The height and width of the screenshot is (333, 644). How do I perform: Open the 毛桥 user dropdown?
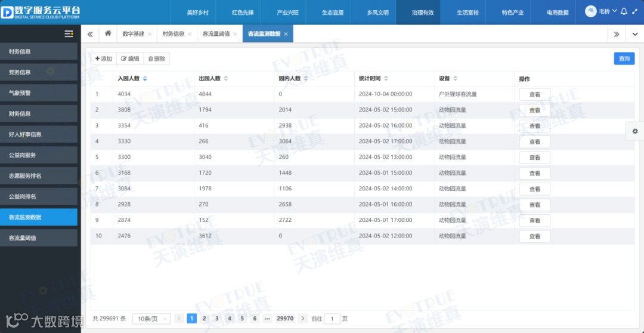608,11
